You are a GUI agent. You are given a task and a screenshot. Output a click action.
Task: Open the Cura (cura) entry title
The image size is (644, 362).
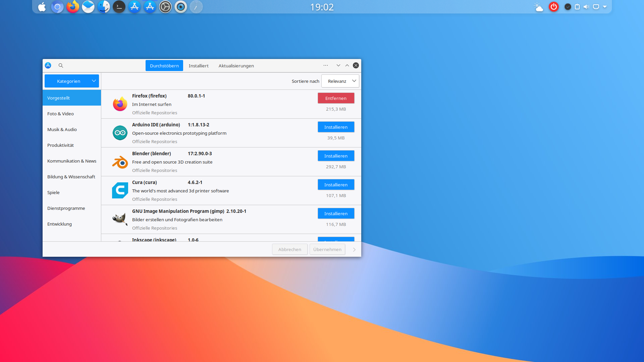(145, 182)
